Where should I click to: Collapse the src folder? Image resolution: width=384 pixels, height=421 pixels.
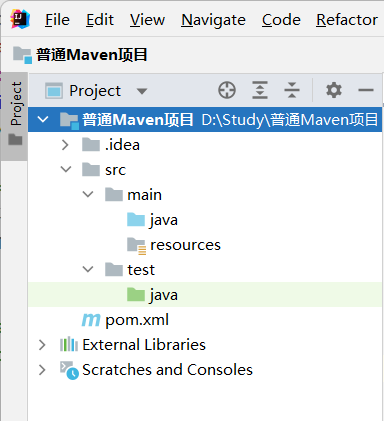point(66,170)
